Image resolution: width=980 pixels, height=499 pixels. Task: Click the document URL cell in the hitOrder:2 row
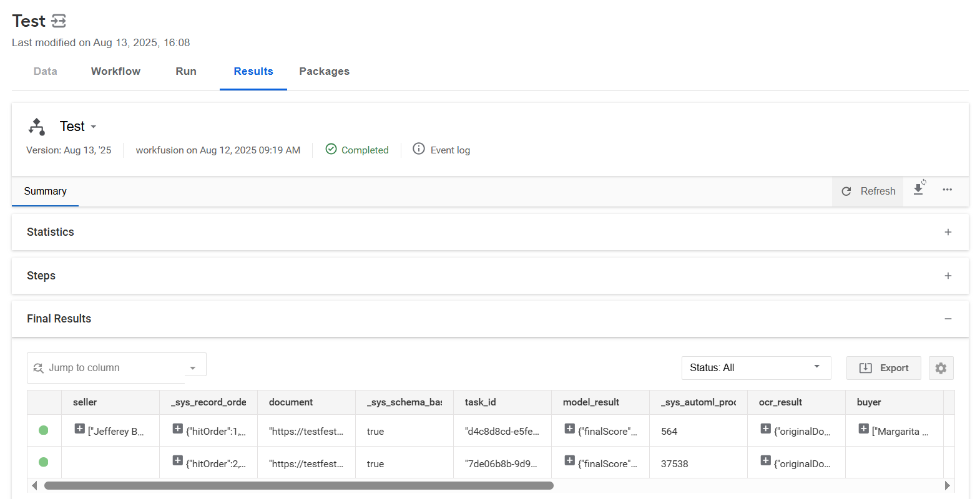[x=306, y=463]
